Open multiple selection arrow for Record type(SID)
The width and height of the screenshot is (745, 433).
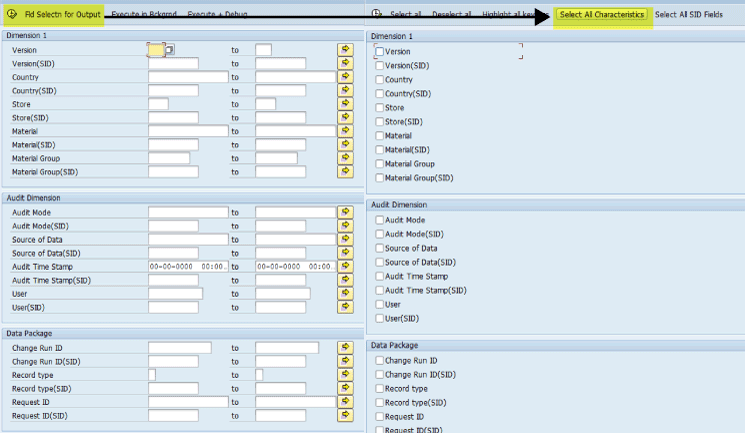point(345,388)
